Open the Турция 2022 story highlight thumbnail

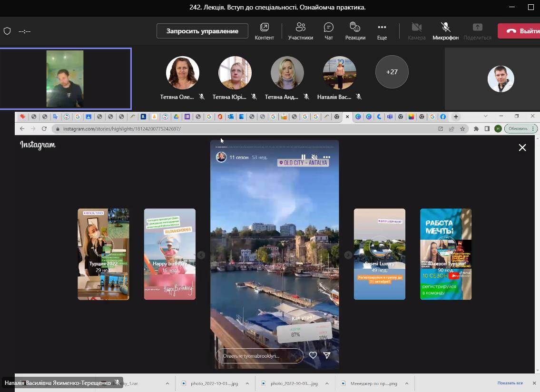point(103,254)
